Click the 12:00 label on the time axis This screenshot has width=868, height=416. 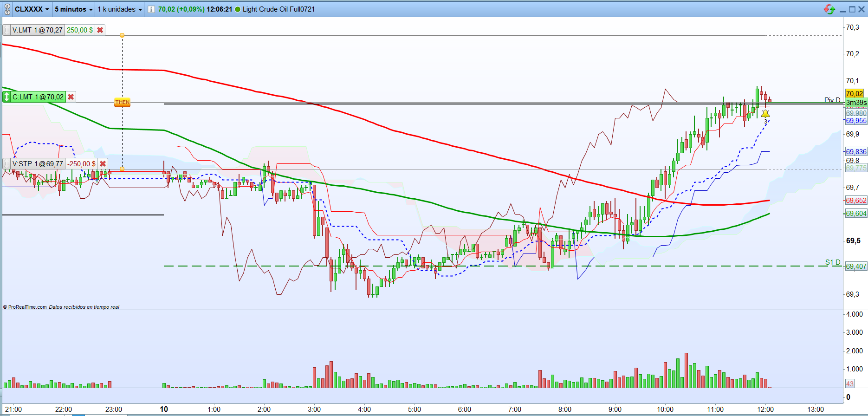pyautogui.click(x=765, y=409)
